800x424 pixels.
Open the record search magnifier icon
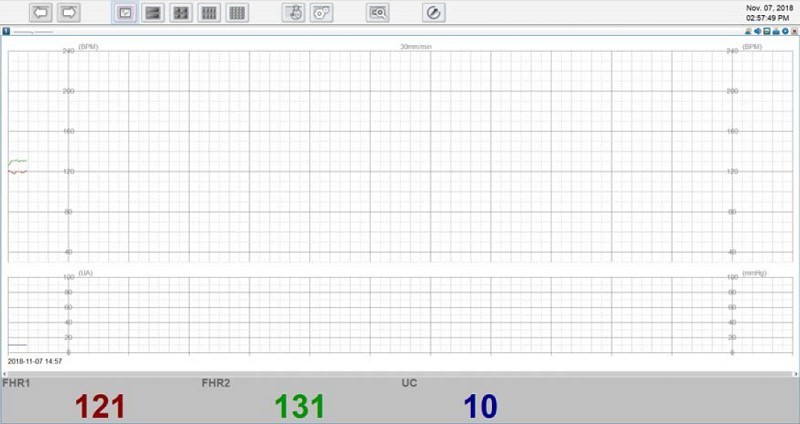point(378,13)
